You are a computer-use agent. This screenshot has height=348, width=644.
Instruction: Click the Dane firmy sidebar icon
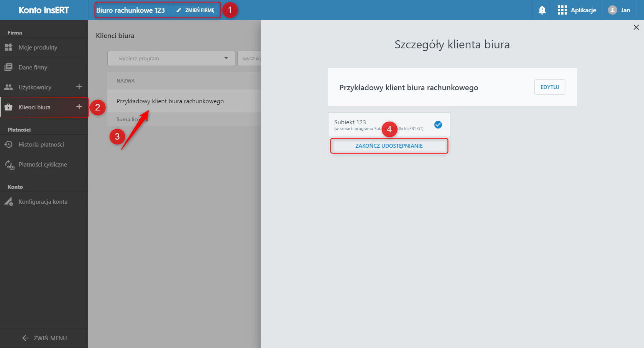pos(8,67)
